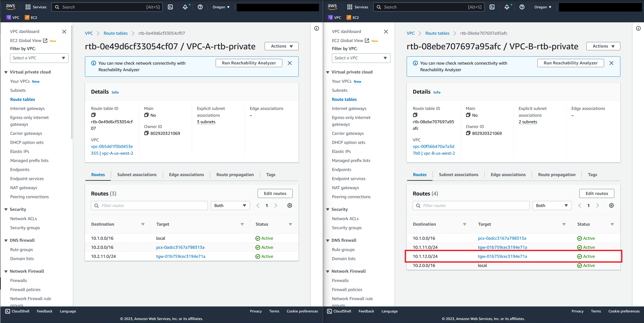
Task: Open EC2 shortcut in right window favorites bar
Action: (x=353, y=17)
